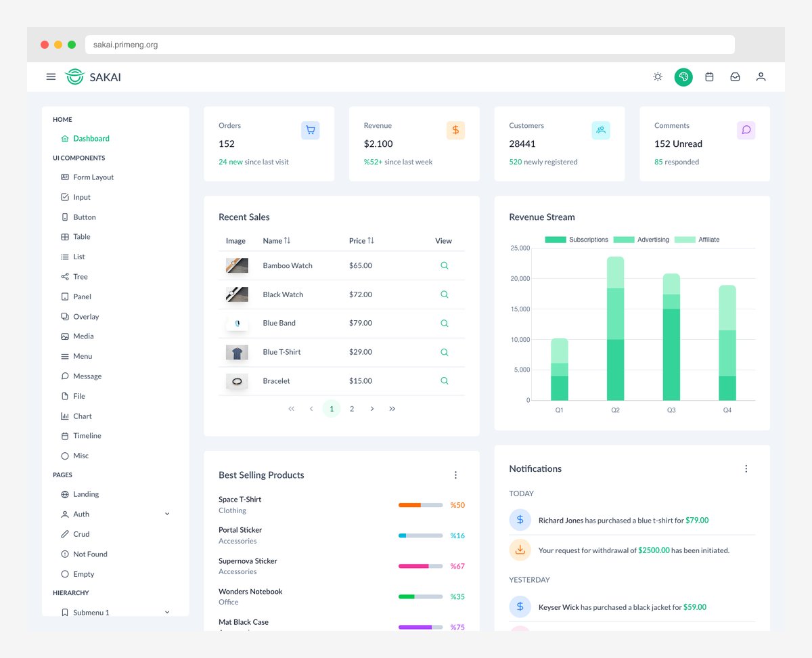The width and height of the screenshot is (812, 658).
Task: Open the user profile icon
Action: pos(761,77)
